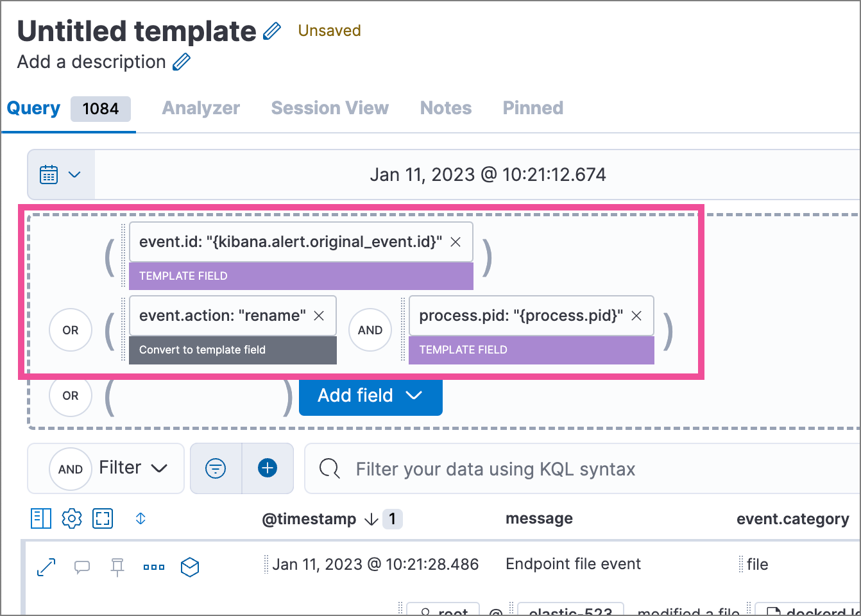This screenshot has width=861, height=616.
Task: Edit the description with its pencil icon
Action: point(182,62)
